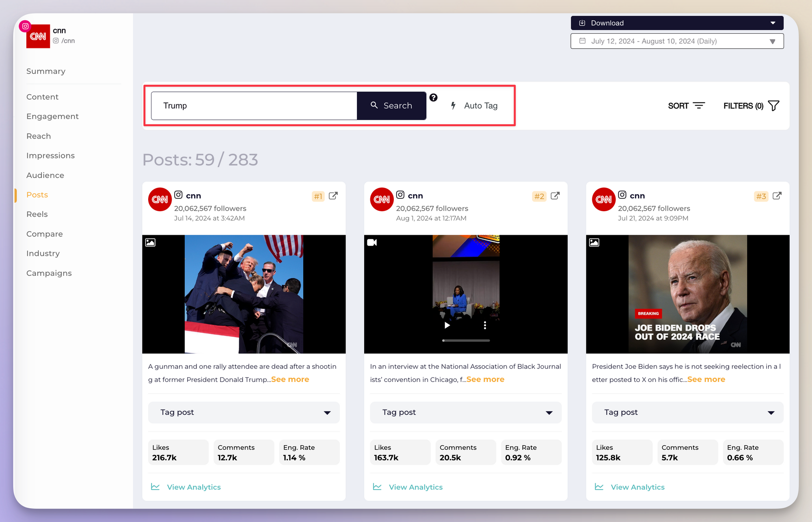Click the Trump rally photo thumbnail
This screenshot has height=522, width=812.
click(x=244, y=294)
